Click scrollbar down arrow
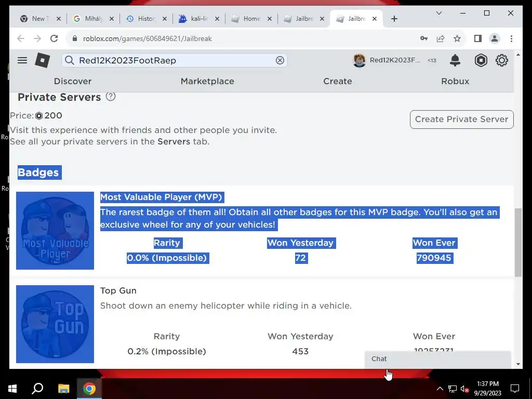Screen dimensions: 532x399 [x=518, y=364]
